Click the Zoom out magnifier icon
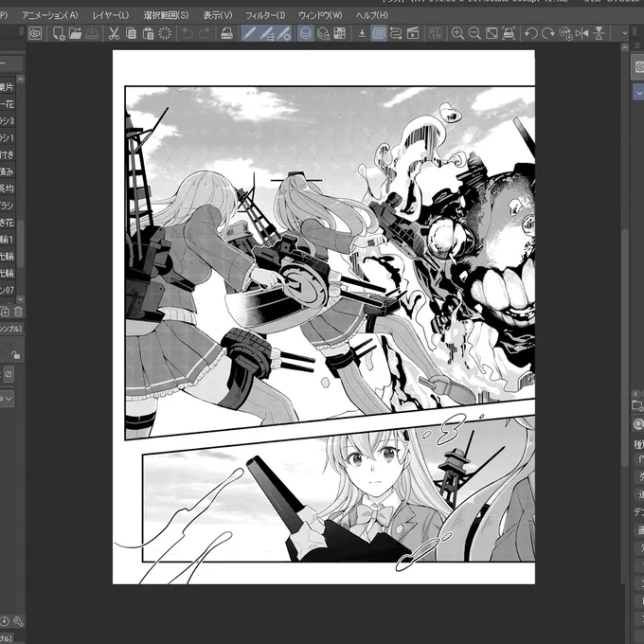This screenshot has width=644, height=644. (x=474, y=33)
